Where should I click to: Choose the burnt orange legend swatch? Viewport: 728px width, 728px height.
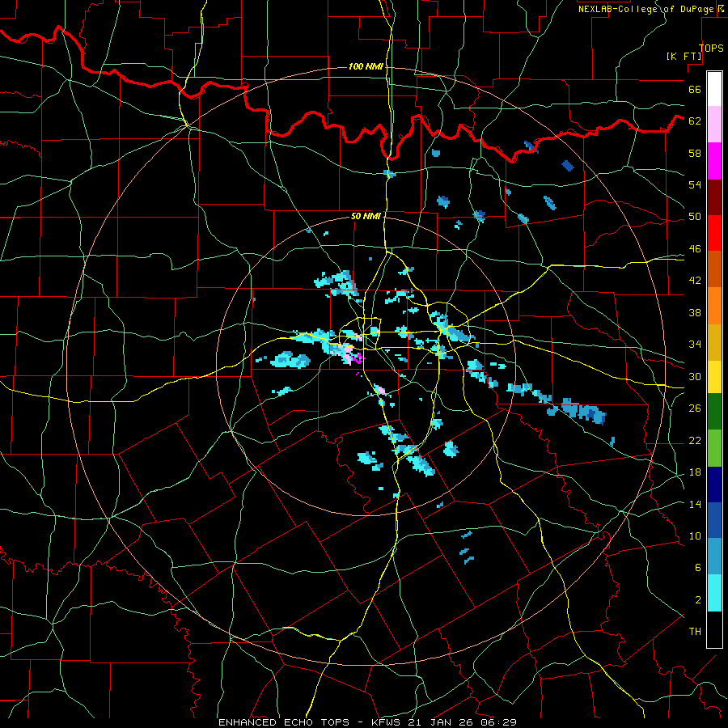point(714,269)
